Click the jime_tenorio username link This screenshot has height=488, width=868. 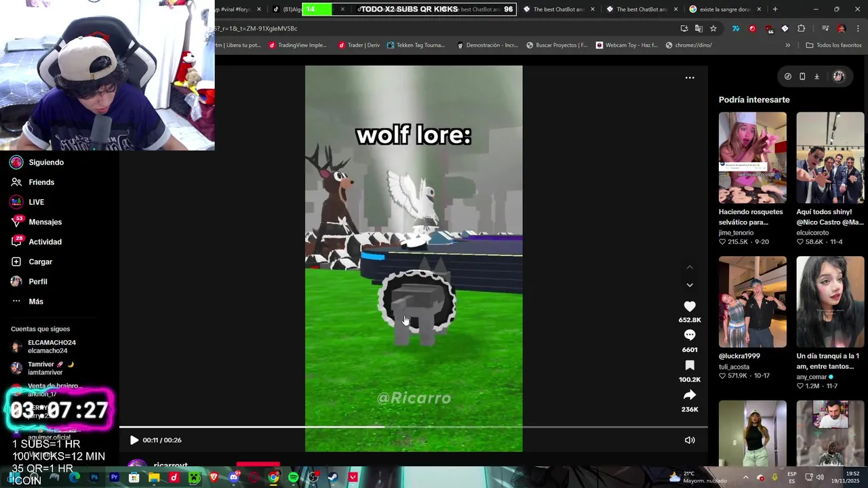tap(736, 232)
